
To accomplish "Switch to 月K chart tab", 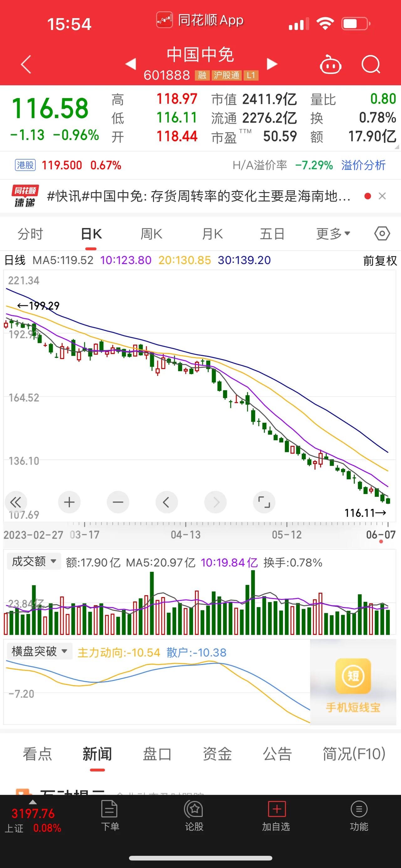I will [212, 234].
